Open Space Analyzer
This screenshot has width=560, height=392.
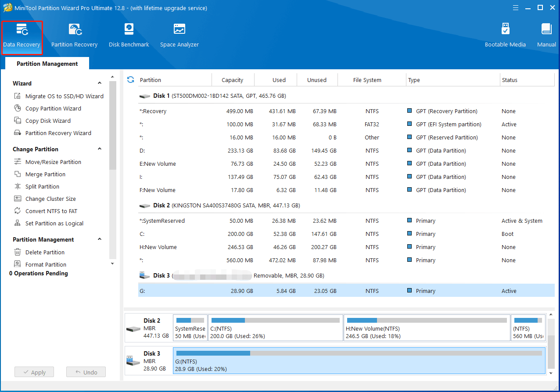[x=179, y=36]
